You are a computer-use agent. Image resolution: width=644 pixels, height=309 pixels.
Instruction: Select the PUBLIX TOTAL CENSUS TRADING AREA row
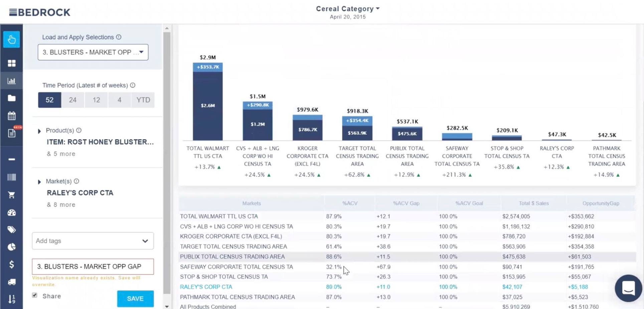pyautogui.click(x=407, y=256)
